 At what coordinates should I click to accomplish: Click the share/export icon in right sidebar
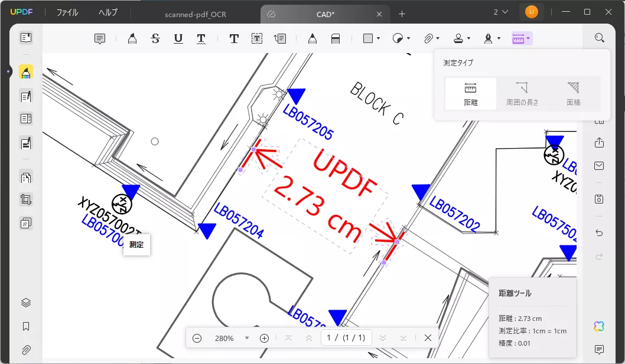click(x=599, y=143)
